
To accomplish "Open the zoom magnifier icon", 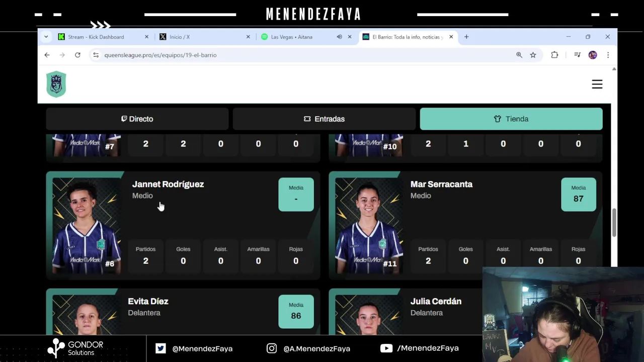I will coord(519,55).
